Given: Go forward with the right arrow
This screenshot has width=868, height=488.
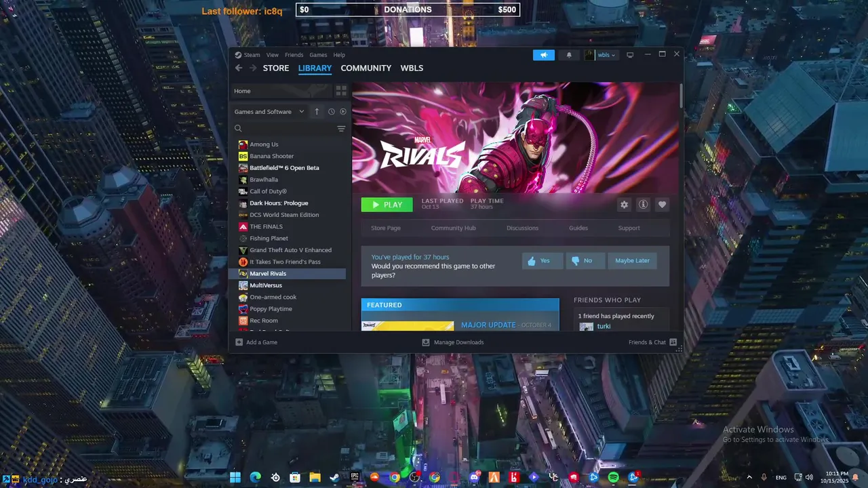Looking at the screenshot, I should (253, 68).
